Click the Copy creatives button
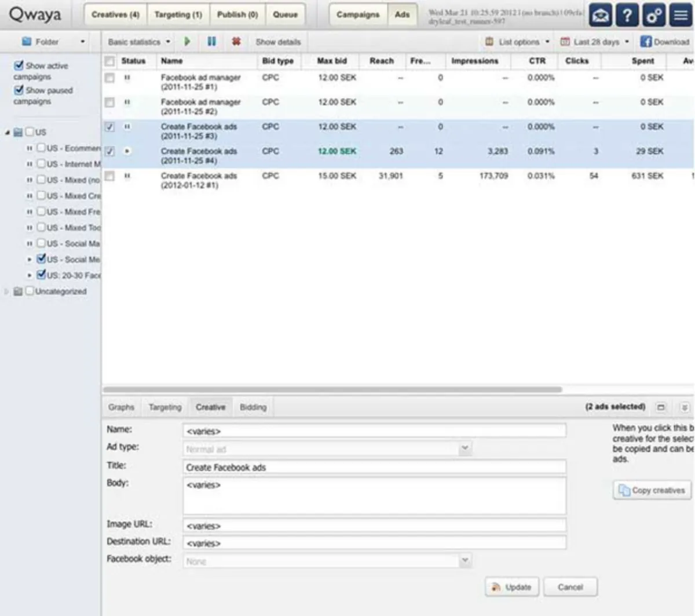Screen dimensions: 695x616 pyautogui.click(x=652, y=490)
